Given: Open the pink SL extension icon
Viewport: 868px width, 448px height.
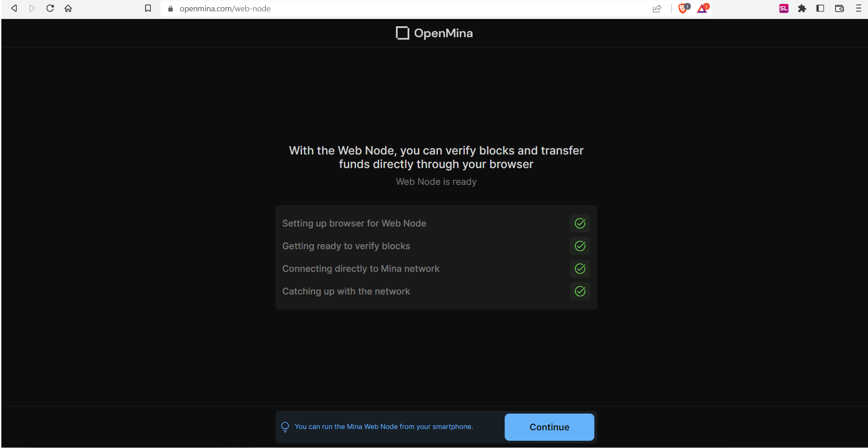Looking at the screenshot, I should (x=784, y=8).
